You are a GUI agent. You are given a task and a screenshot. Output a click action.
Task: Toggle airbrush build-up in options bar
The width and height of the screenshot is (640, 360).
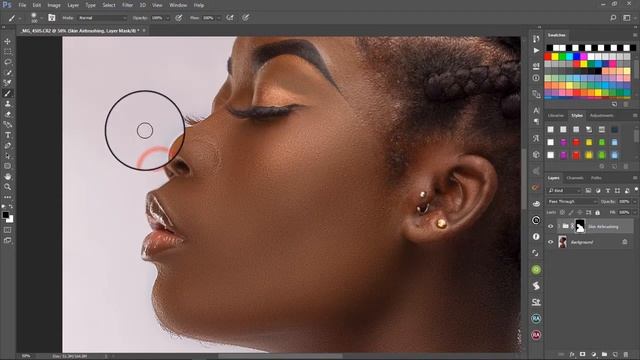pyautogui.click(x=230, y=18)
